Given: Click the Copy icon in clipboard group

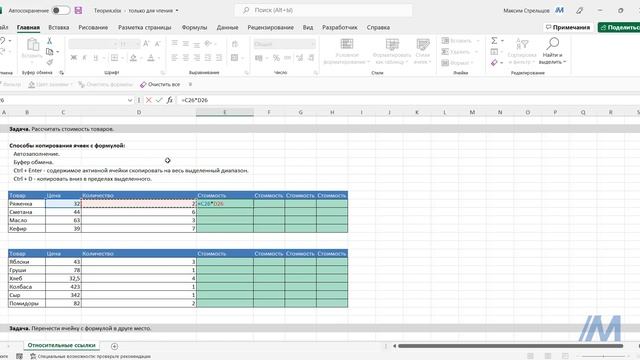Looking at the screenshot, I should point(50,52).
